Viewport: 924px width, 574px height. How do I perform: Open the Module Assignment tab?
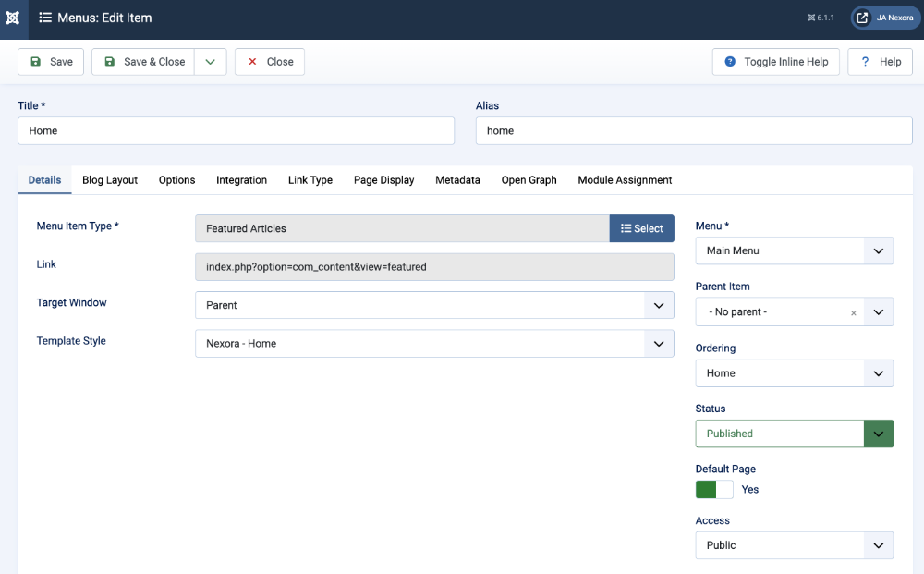[x=625, y=179]
